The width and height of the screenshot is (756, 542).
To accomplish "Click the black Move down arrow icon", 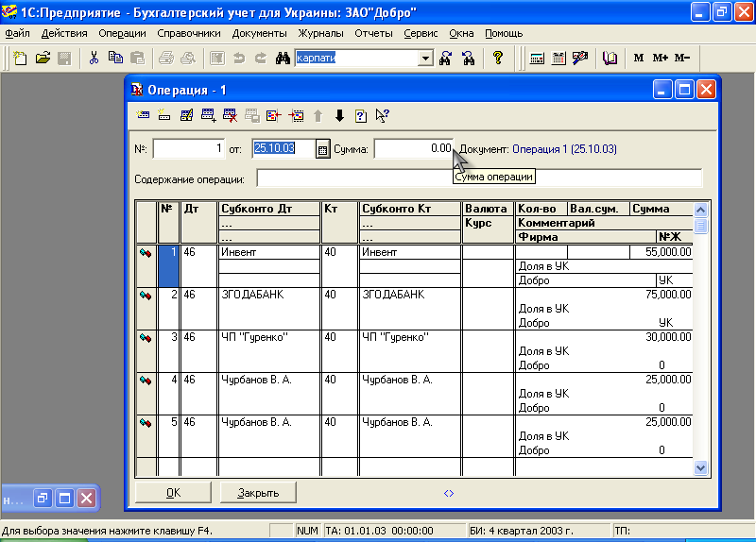I will point(339,115).
